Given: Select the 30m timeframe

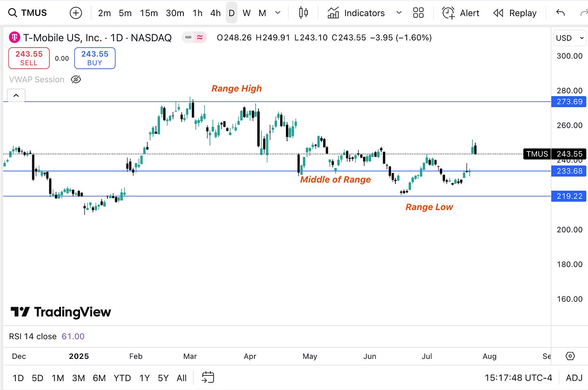Looking at the screenshot, I should pyautogui.click(x=175, y=13).
